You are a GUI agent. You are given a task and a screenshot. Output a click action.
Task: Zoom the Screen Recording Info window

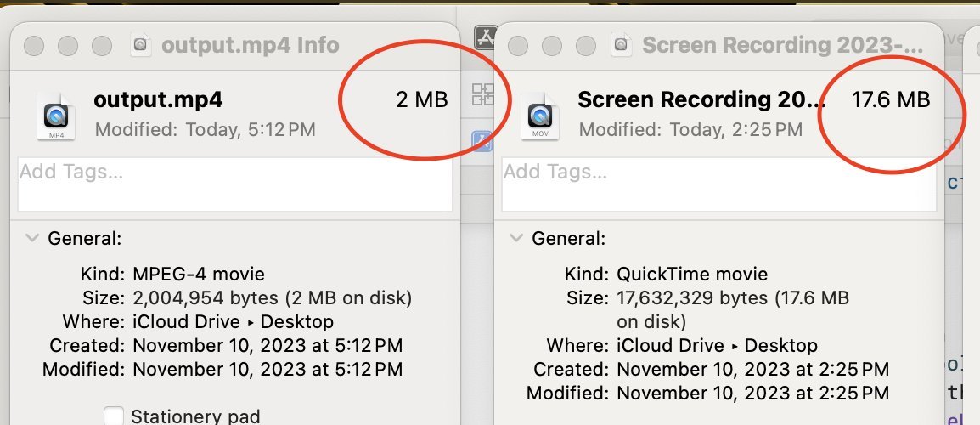click(x=586, y=46)
